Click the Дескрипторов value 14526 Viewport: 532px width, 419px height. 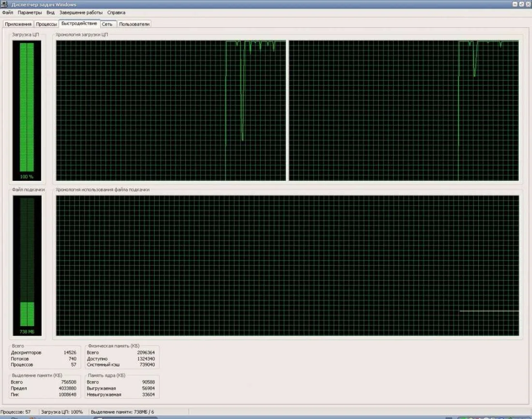(x=70, y=352)
